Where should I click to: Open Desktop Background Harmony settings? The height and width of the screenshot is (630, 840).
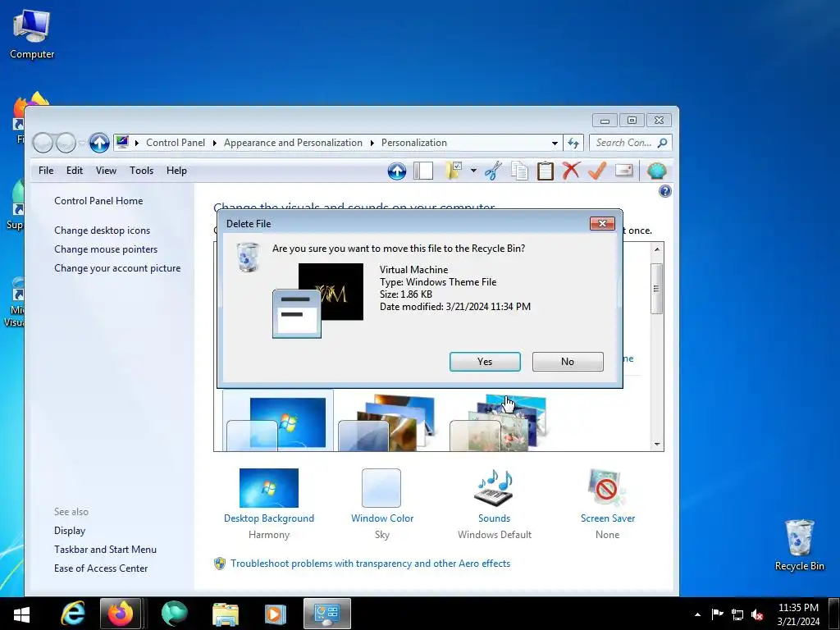tap(269, 504)
